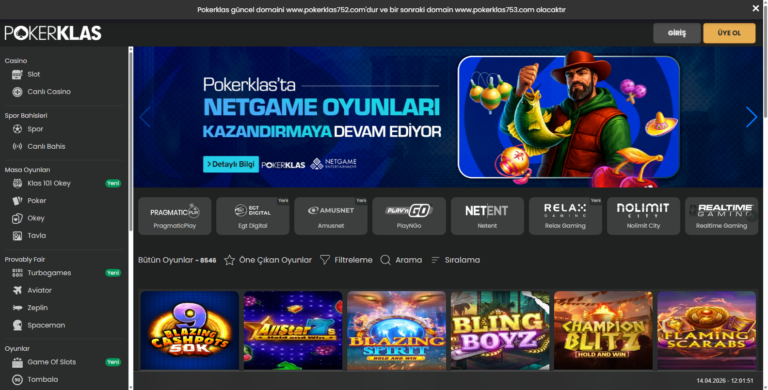Filter by PlayNGo provider
768x390 pixels.
(409, 216)
